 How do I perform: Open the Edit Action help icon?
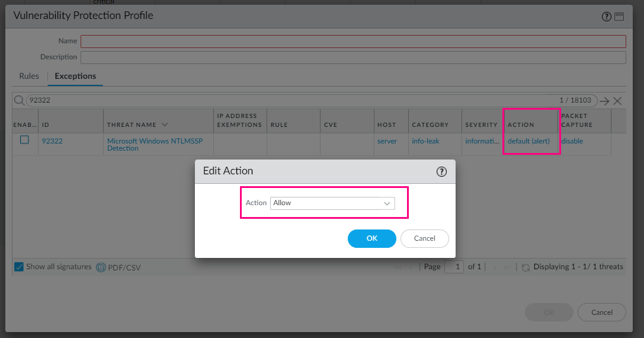441,171
